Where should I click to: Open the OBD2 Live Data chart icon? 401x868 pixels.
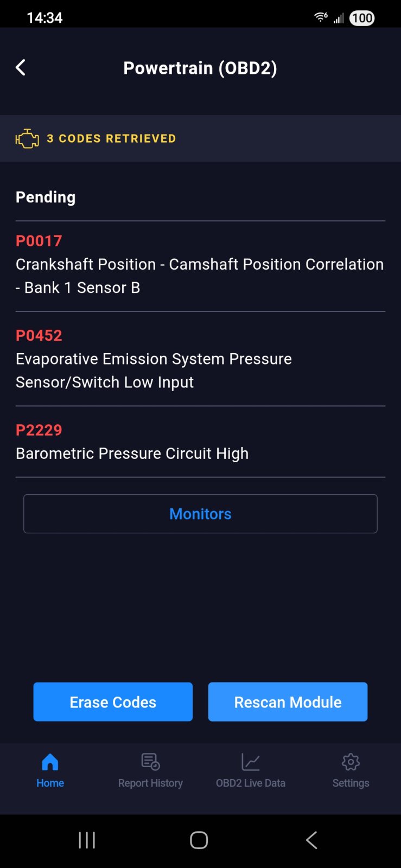[x=251, y=762]
